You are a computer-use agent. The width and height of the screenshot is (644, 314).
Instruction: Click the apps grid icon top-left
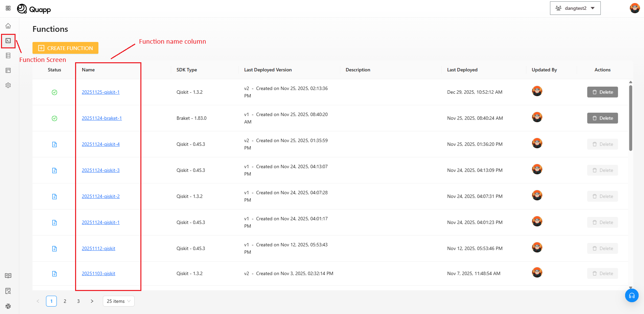8,8
